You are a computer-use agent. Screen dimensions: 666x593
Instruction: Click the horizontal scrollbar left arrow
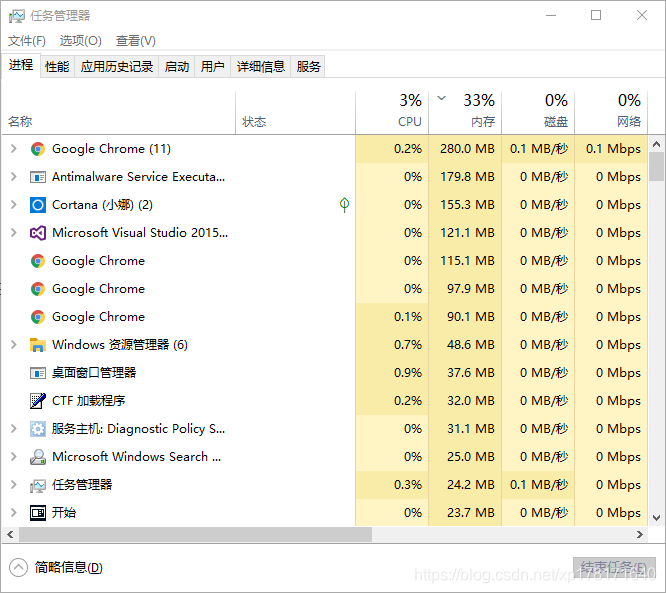(11, 534)
